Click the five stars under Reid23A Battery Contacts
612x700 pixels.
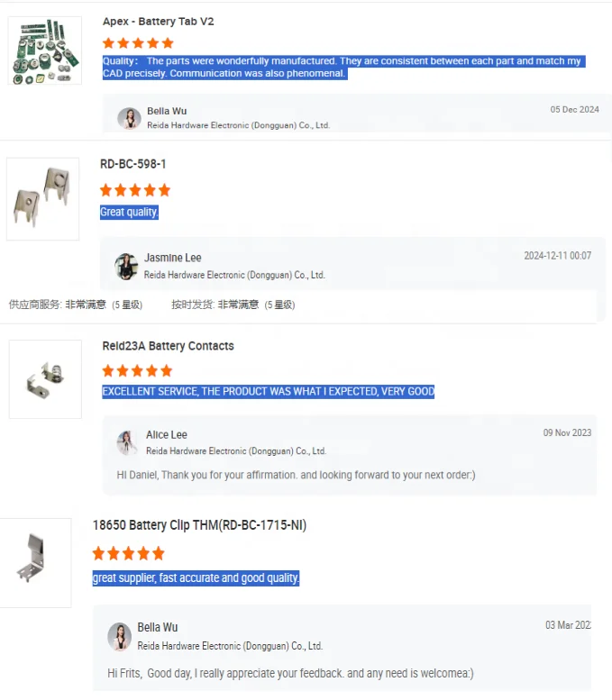coord(137,370)
